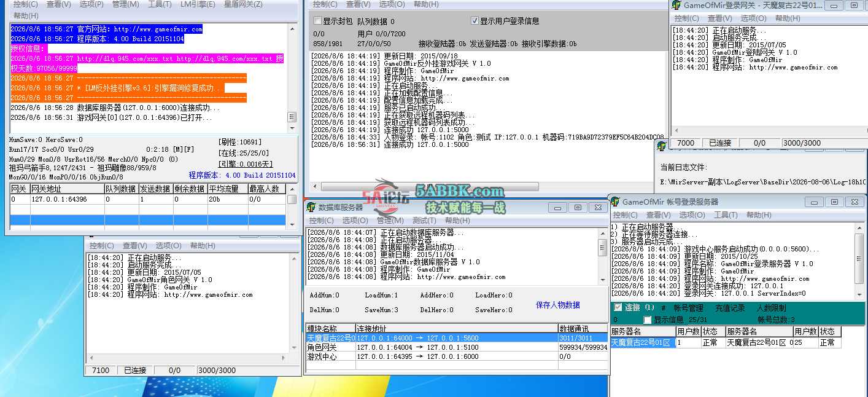Click the 授权信息: log line

(28, 49)
